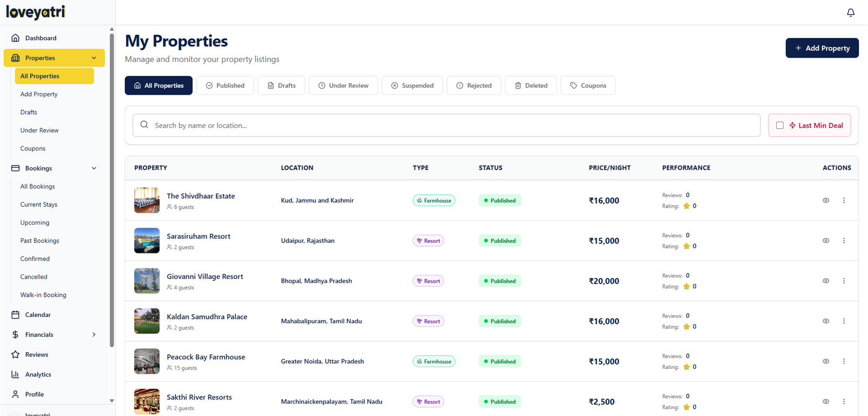Open the notifications bell
This screenshot has width=868, height=416.
click(850, 13)
